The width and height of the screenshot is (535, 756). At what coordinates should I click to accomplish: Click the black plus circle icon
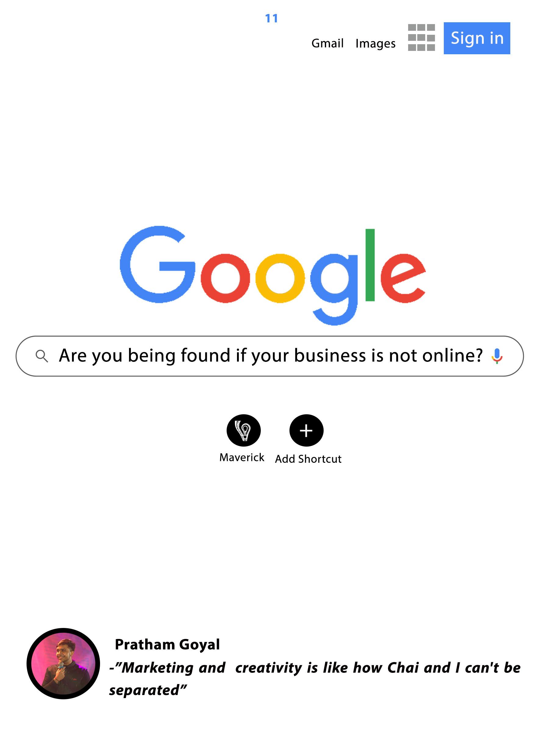click(x=306, y=430)
